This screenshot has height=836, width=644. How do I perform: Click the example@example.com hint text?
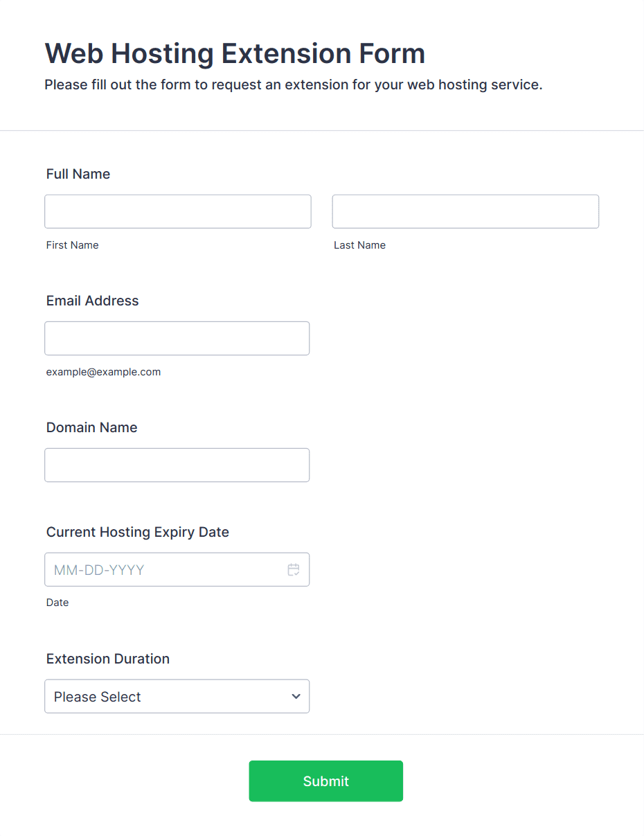point(104,372)
